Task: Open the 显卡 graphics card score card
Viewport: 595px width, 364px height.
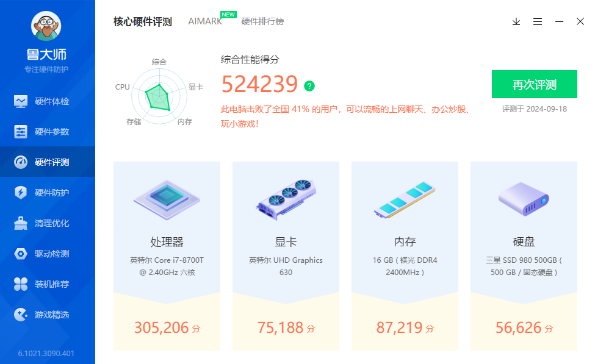Action: coord(286,256)
